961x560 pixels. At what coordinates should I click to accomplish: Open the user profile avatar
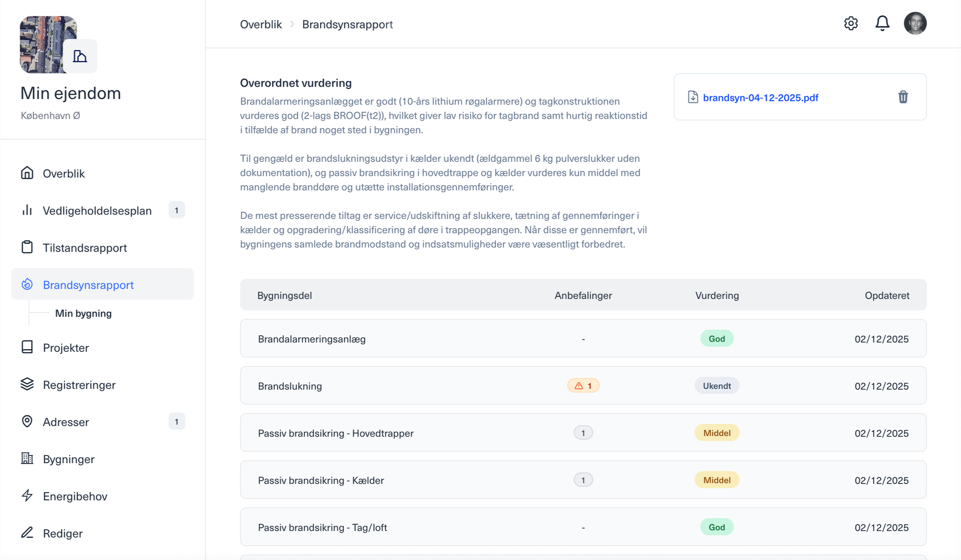pyautogui.click(x=915, y=23)
